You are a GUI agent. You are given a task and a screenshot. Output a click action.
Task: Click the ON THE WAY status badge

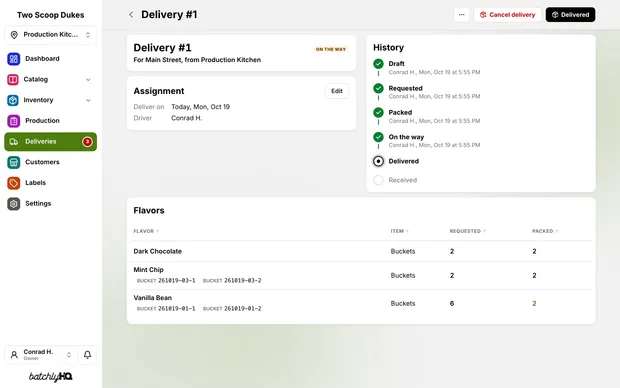(331, 49)
